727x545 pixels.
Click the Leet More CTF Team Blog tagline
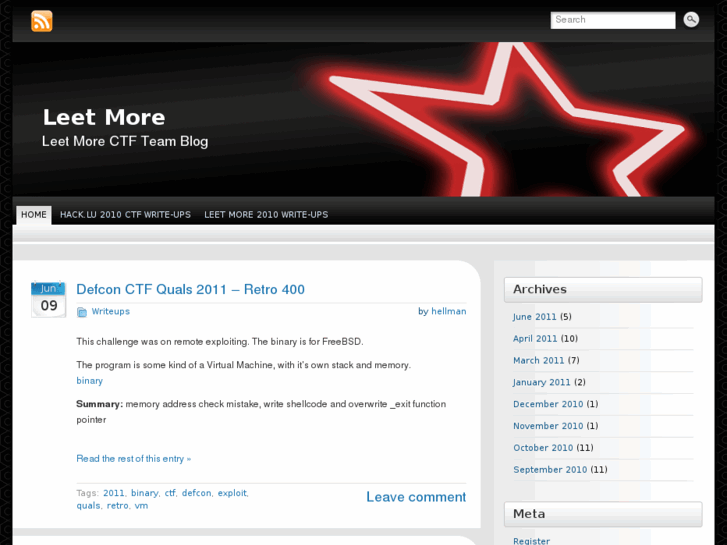pyautogui.click(x=125, y=141)
